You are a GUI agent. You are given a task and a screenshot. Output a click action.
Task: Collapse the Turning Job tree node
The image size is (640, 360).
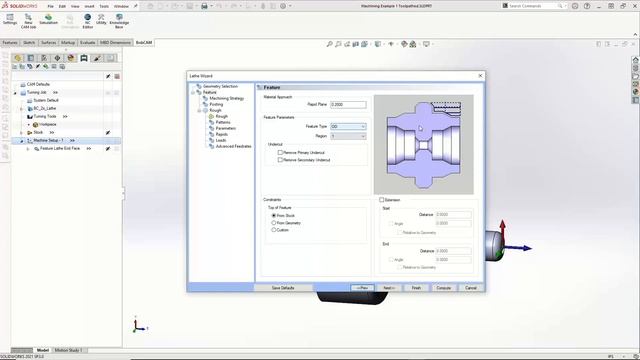coord(16,93)
